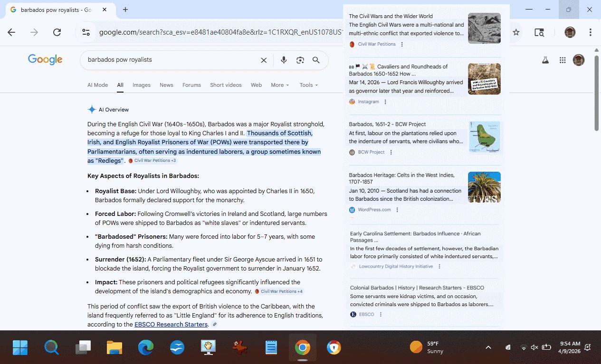
Task: Open the Google apps grid
Action: tap(563, 60)
